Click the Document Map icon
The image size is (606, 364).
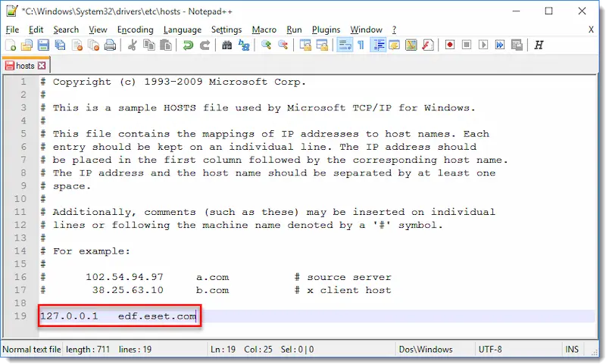click(411, 45)
